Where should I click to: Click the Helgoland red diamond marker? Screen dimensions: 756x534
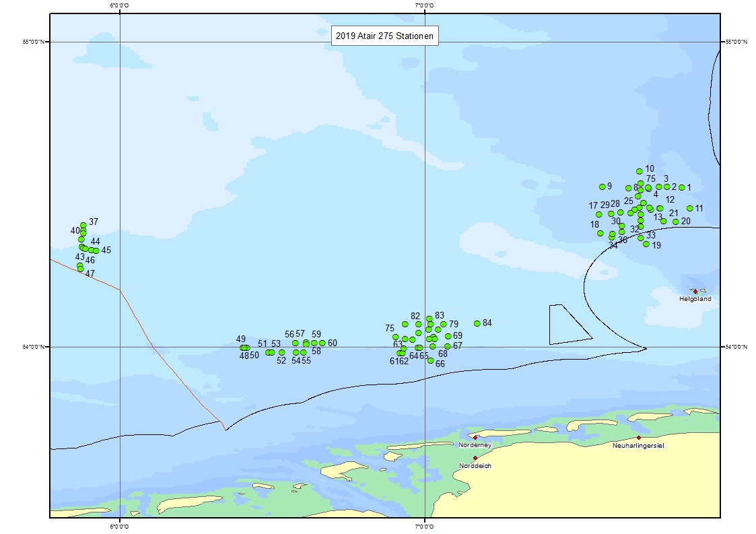tap(695, 292)
